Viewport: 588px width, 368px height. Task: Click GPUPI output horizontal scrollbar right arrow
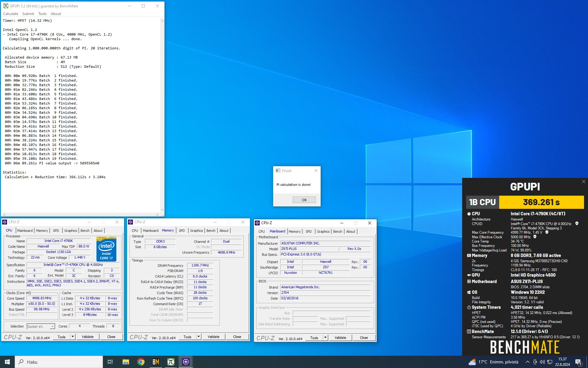157,215
